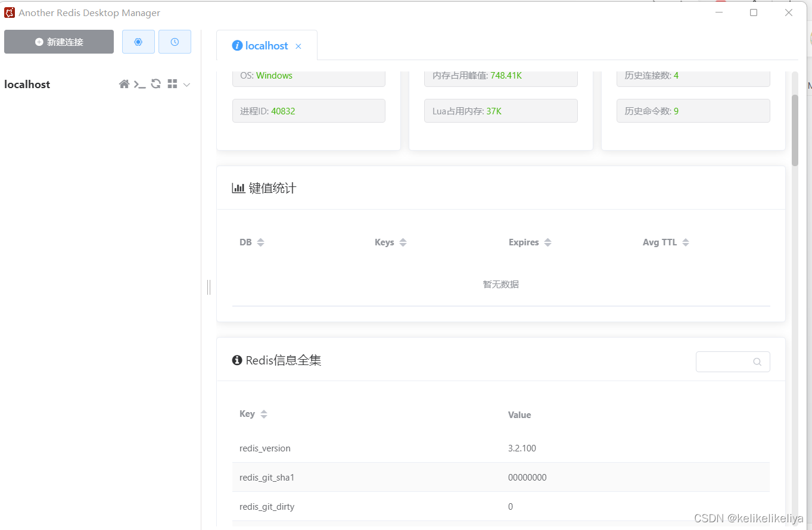
Task: Click the bar chart icon beside 键值统计
Action: 238,188
